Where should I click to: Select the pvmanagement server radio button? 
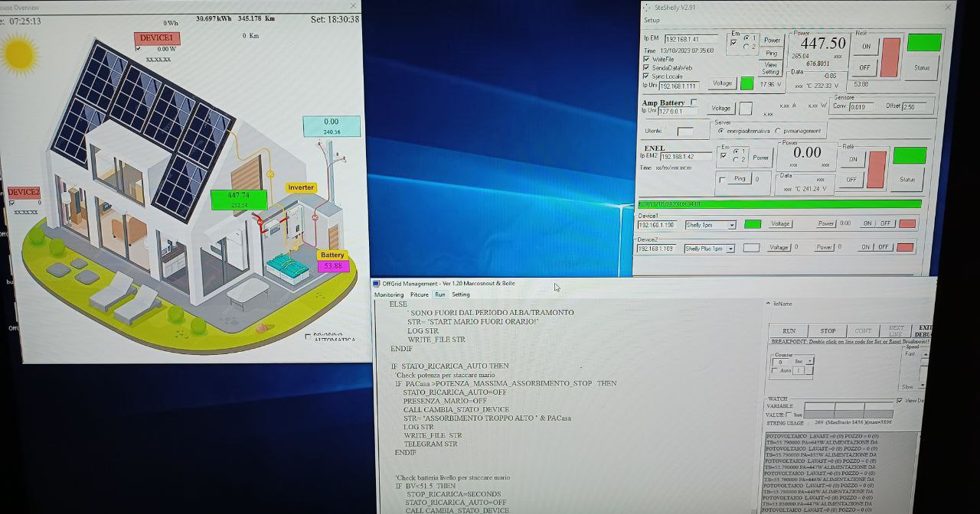(779, 131)
